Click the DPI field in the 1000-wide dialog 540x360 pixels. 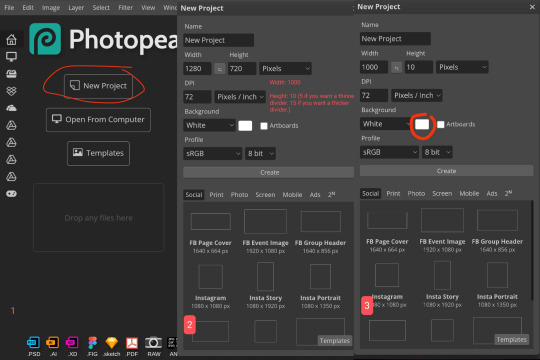coord(374,95)
